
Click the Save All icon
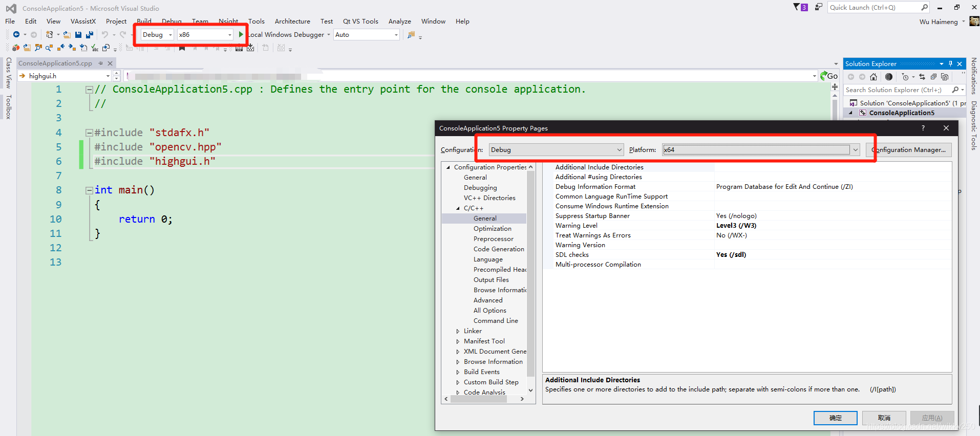tap(90, 34)
